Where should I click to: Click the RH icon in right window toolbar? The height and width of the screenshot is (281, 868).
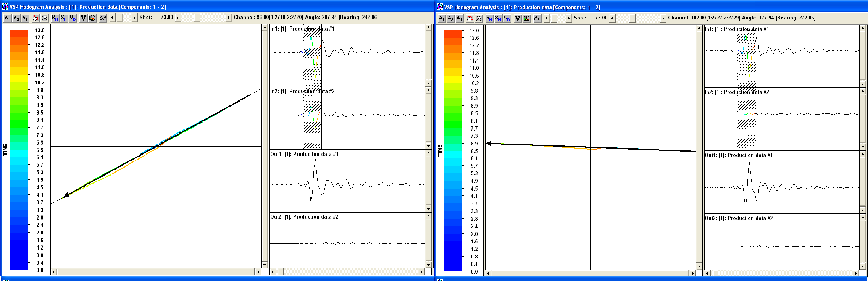click(489, 18)
